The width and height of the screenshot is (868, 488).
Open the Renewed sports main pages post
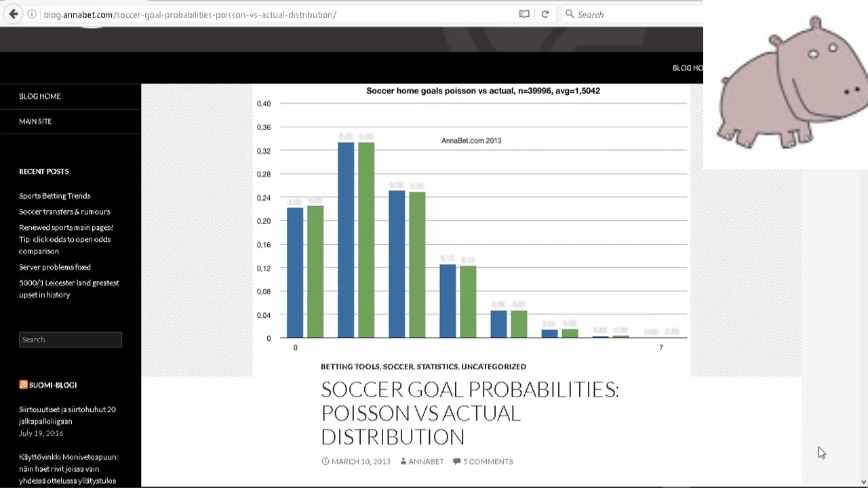pyautogui.click(x=66, y=239)
